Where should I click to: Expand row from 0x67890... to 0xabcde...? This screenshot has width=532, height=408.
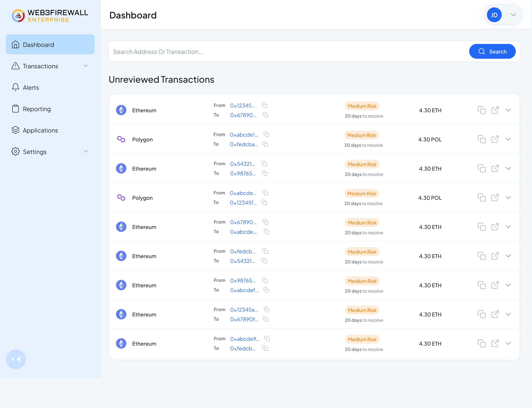tap(508, 227)
